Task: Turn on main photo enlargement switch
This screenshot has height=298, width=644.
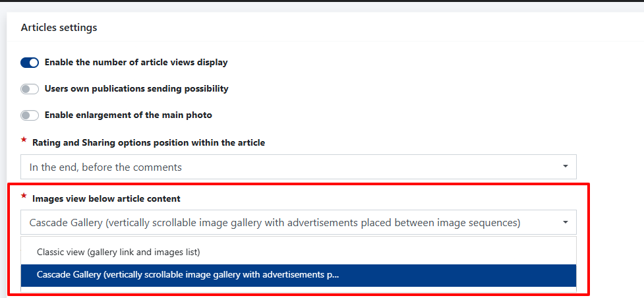Action: (30, 115)
